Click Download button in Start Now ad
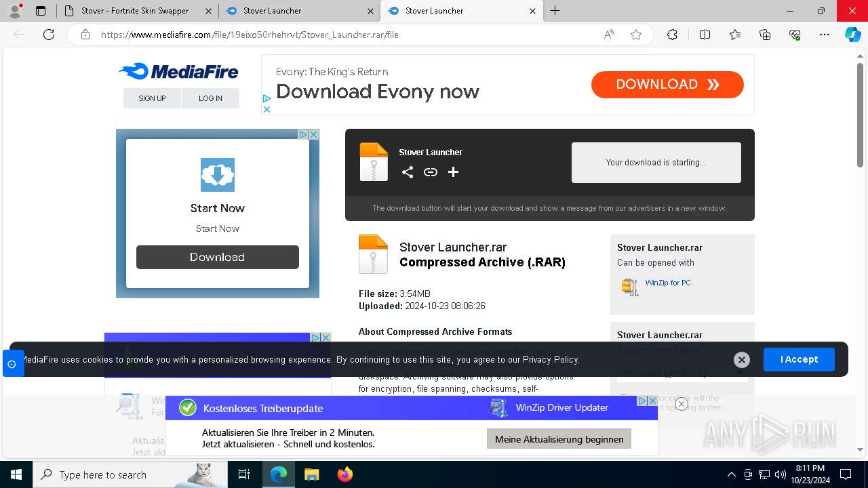 click(218, 257)
